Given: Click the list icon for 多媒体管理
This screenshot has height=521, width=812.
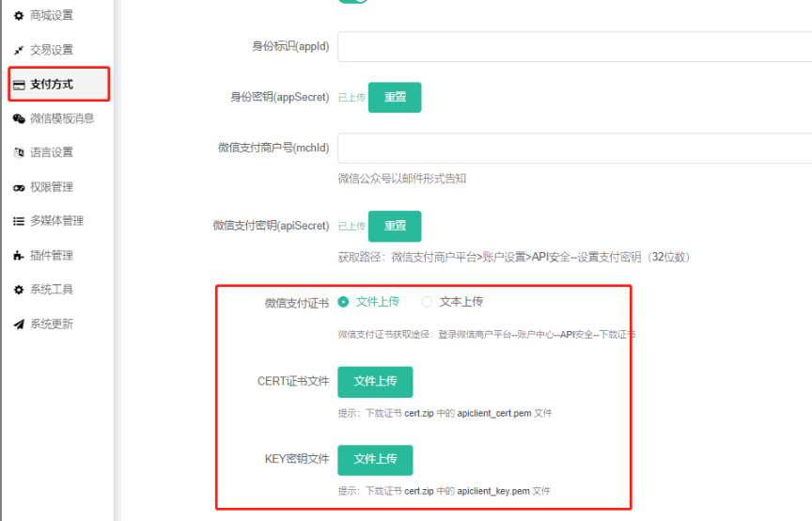Looking at the screenshot, I should (x=19, y=221).
